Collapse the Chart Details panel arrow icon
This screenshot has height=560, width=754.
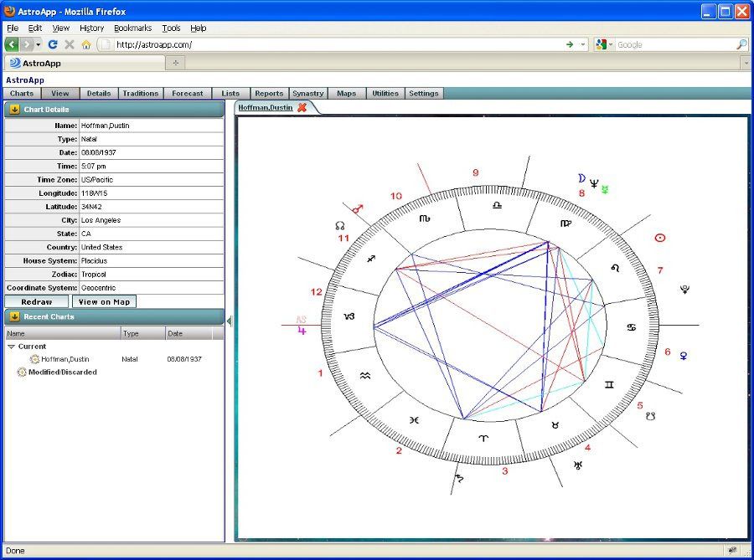14,110
